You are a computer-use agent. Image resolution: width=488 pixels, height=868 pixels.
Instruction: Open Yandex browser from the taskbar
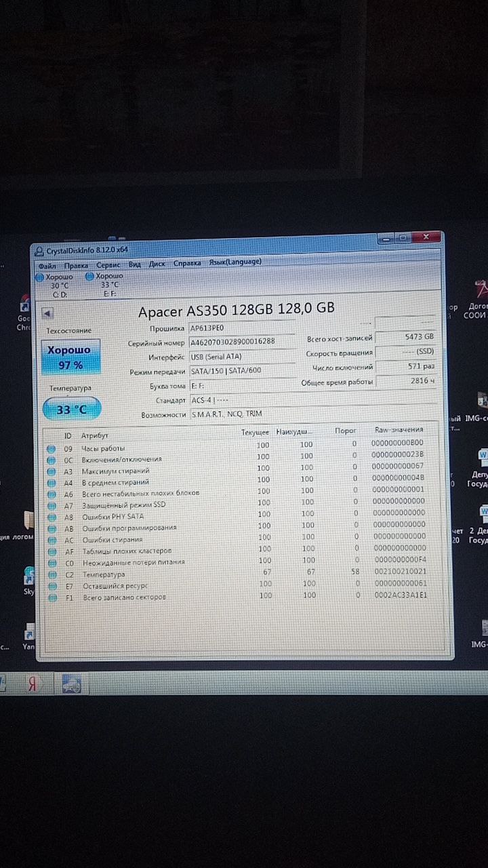coord(31,684)
